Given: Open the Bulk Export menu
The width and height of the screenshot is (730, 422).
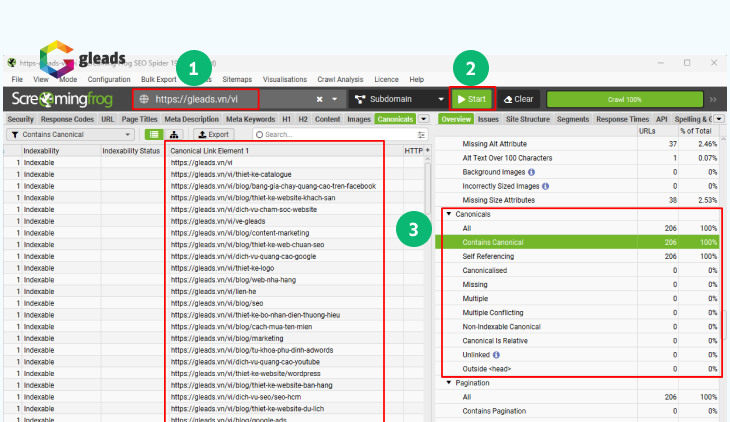Looking at the screenshot, I should click(159, 80).
